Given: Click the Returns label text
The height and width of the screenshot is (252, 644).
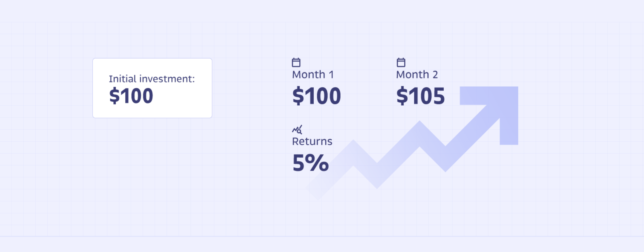Looking at the screenshot, I should pyautogui.click(x=312, y=141).
